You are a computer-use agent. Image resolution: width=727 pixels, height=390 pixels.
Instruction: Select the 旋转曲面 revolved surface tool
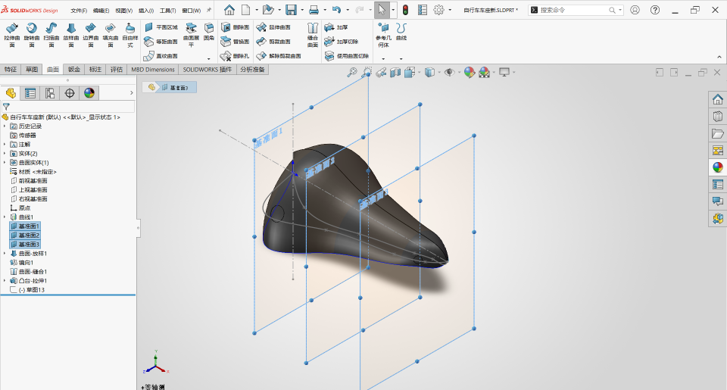[32, 35]
